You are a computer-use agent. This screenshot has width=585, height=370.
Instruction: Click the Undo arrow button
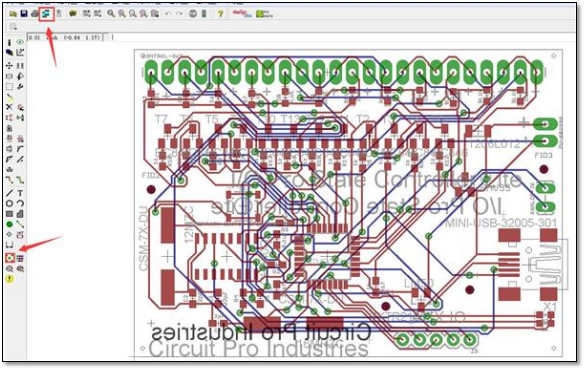168,14
